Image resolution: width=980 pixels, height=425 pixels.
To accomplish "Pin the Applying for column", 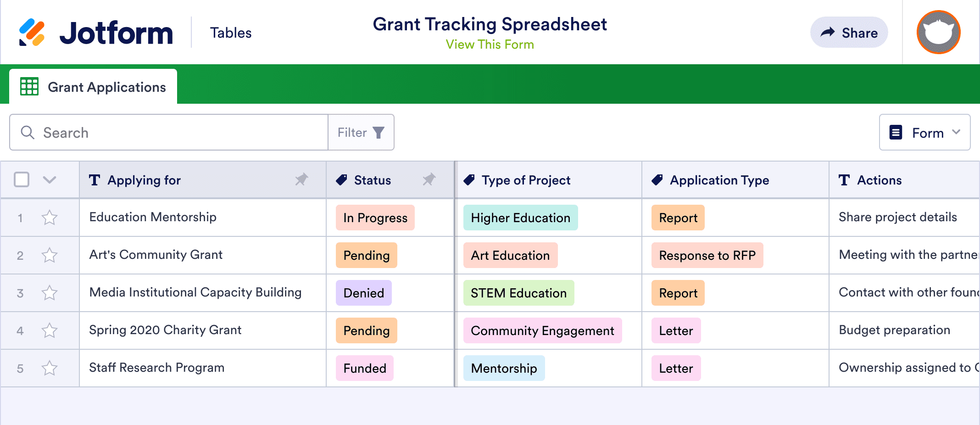I will click(301, 180).
